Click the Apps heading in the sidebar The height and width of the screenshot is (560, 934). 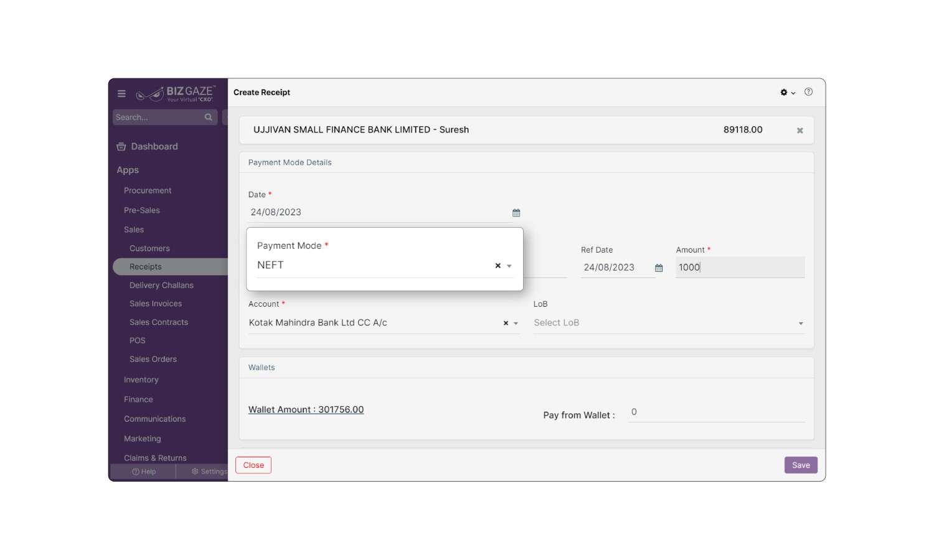[128, 170]
